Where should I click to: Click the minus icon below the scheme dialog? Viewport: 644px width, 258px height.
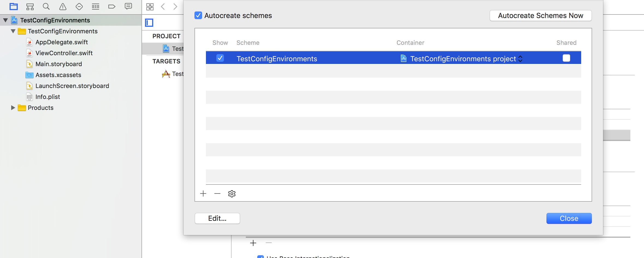[x=269, y=243]
